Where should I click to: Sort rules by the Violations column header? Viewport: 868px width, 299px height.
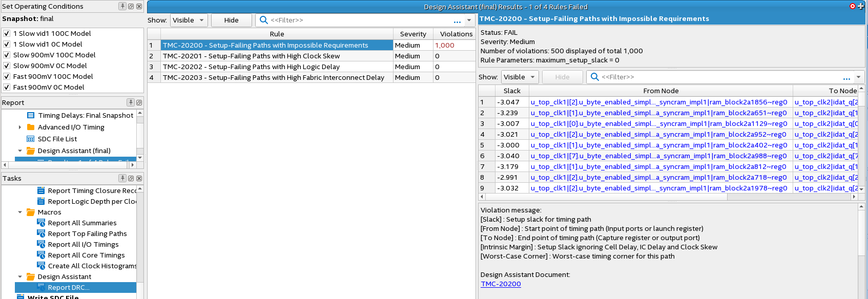[x=456, y=34]
